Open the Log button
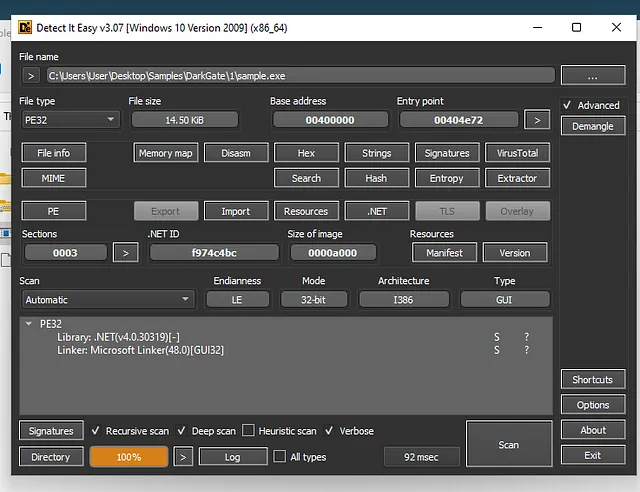Viewport: 640px width, 492px height. coord(233,457)
